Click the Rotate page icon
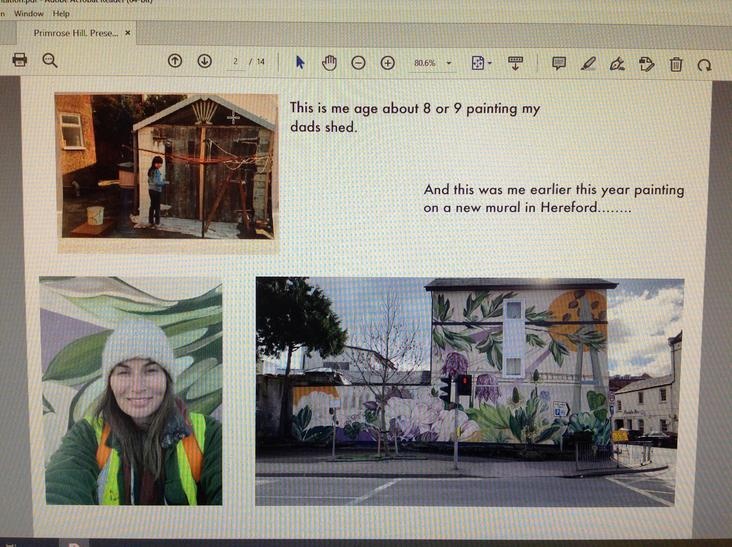Screen dimensions: 732x547 [704, 65]
